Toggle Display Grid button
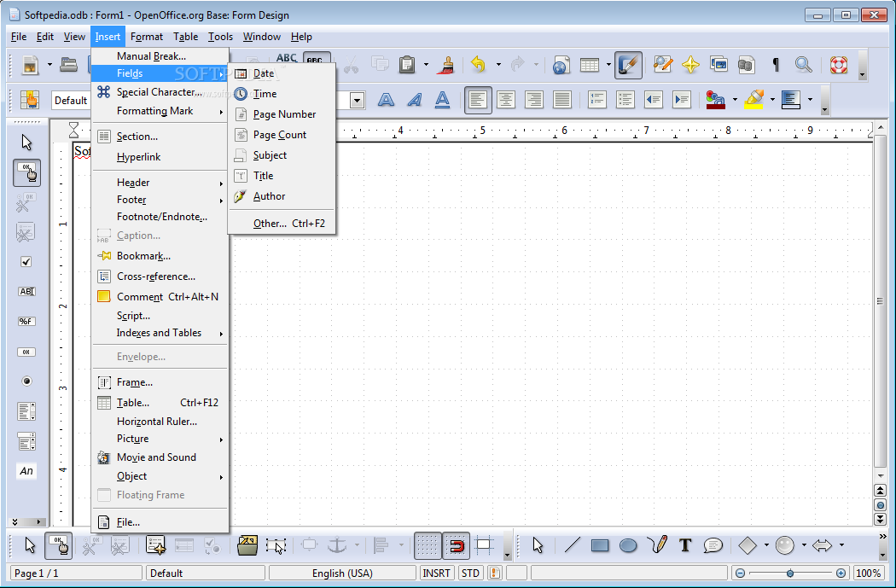This screenshot has width=896, height=588. [428, 545]
